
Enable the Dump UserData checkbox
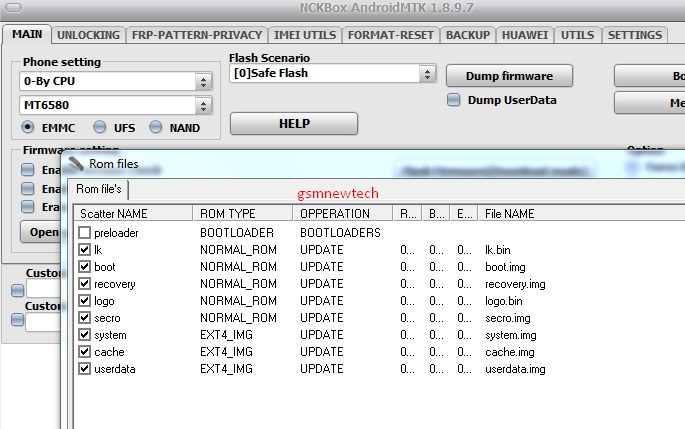pyautogui.click(x=453, y=100)
